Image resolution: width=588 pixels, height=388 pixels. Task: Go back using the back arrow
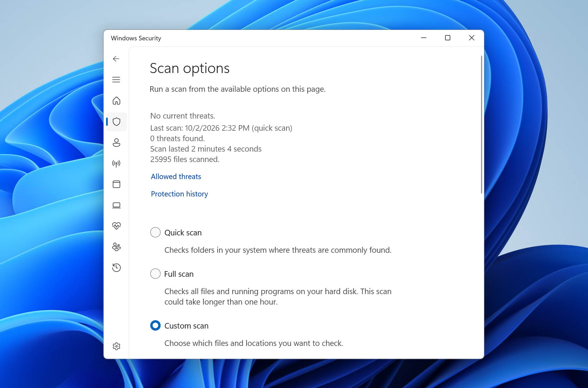116,59
